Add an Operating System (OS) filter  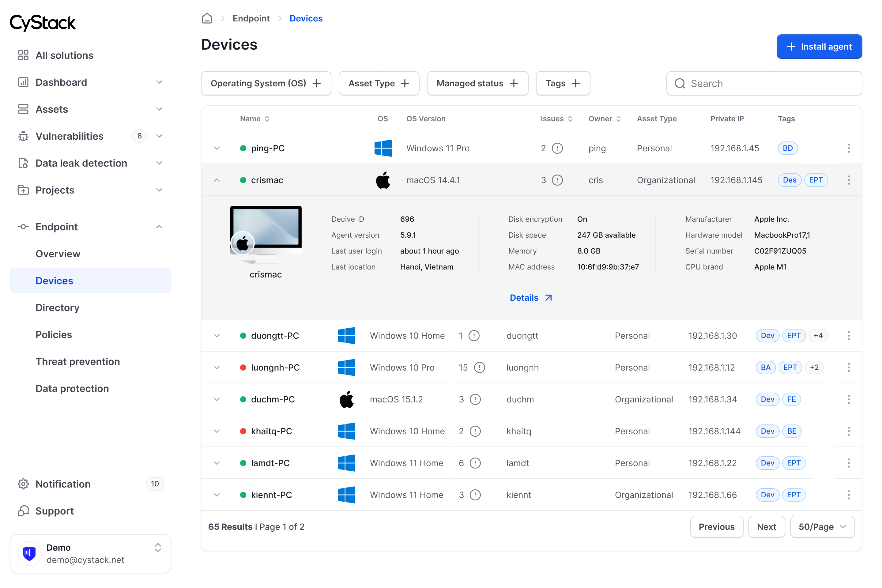click(x=266, y=83)
